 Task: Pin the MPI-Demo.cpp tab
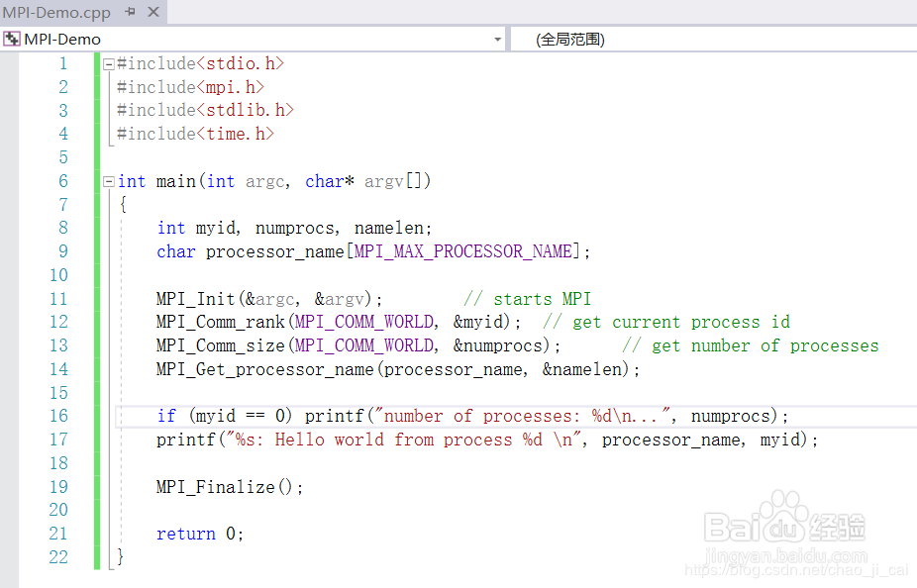point(131,12)
